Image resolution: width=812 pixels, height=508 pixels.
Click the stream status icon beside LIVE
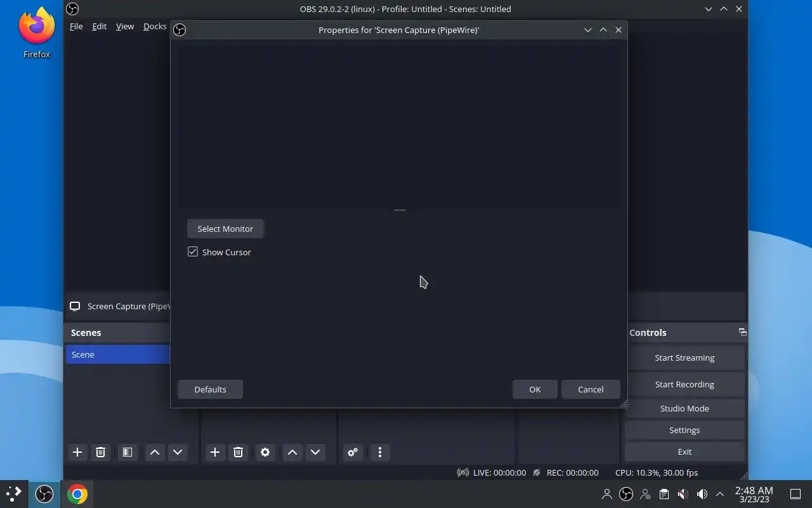click(463, 472)
